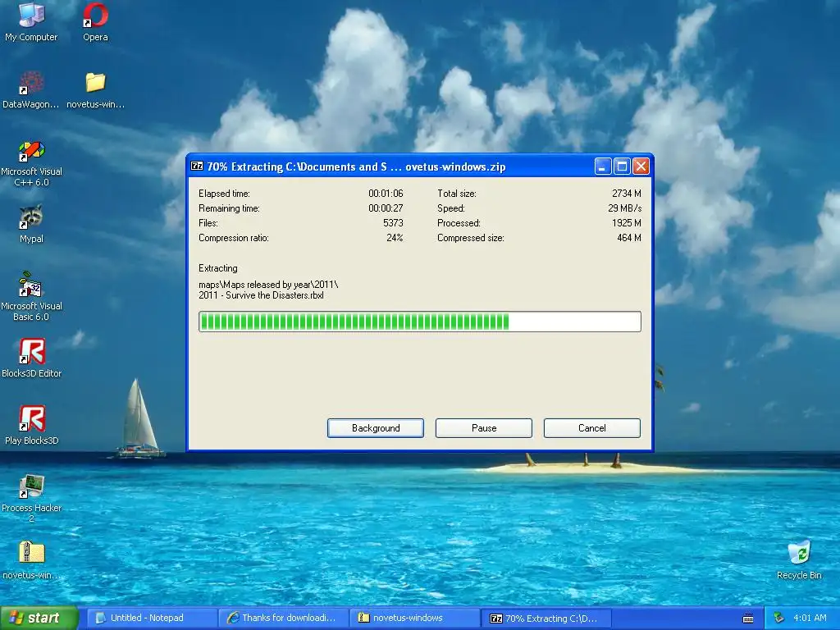Open the novetus-win folder on desktop
The height and width of the screenshot is (630, 840).
point(95,89)
